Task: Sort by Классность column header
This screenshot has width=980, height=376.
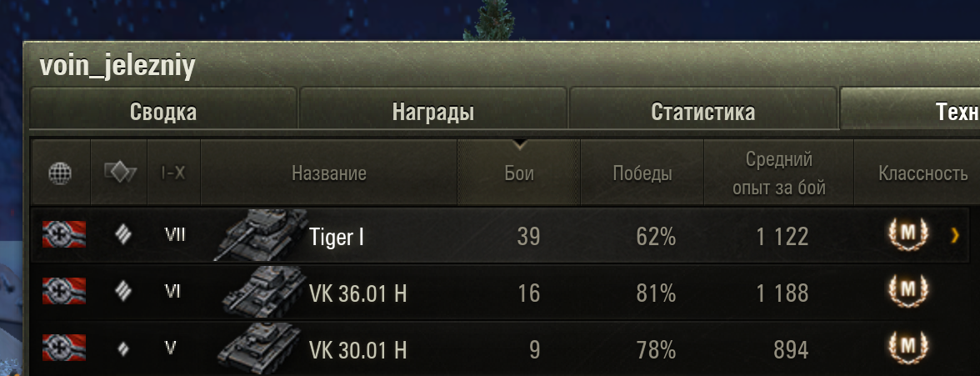Action: coord(917,172)
